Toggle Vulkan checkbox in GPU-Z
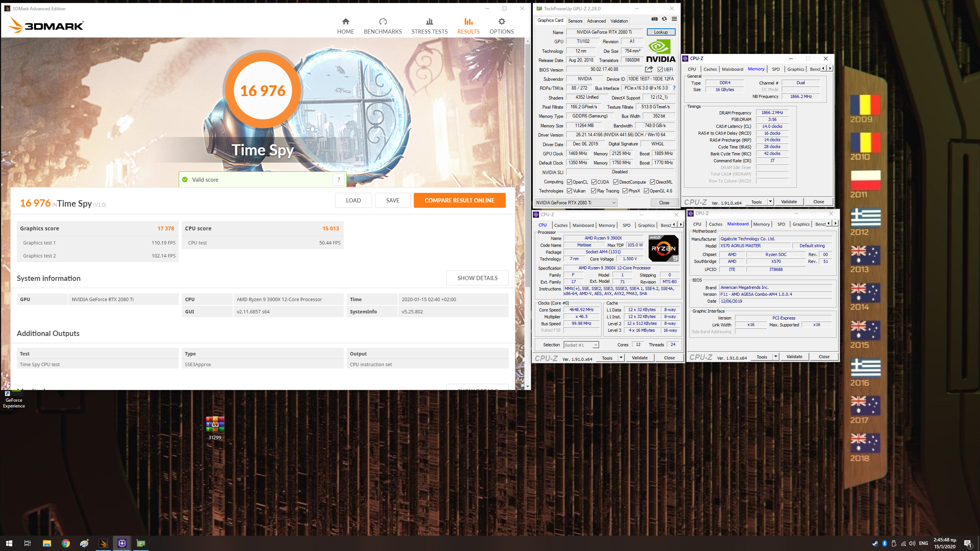 click(569, 191)
